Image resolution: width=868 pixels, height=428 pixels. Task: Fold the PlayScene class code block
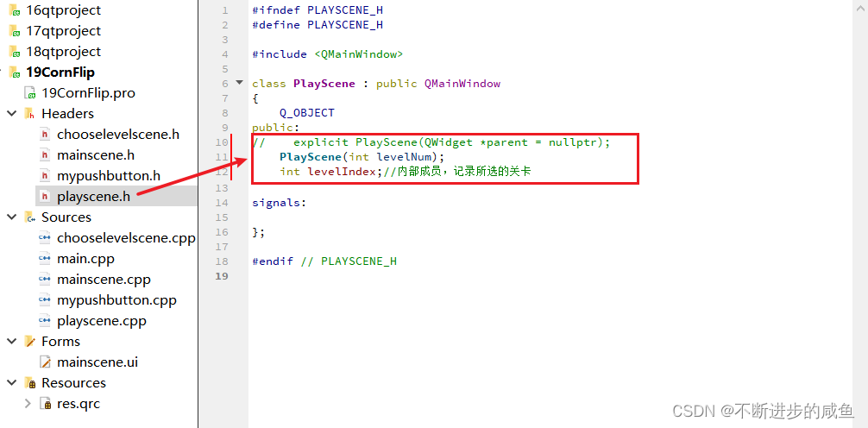click(239, 83)
